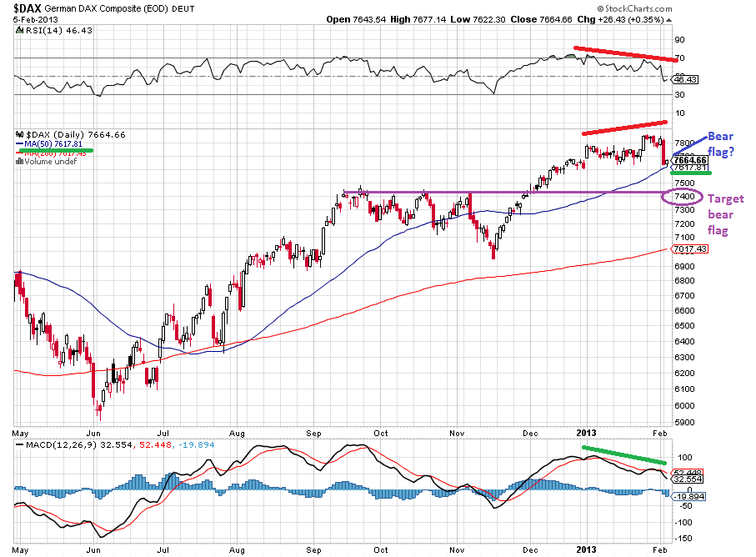Click the 6100 price axis label
The image size is (756, 557).
tap(684, 389)
